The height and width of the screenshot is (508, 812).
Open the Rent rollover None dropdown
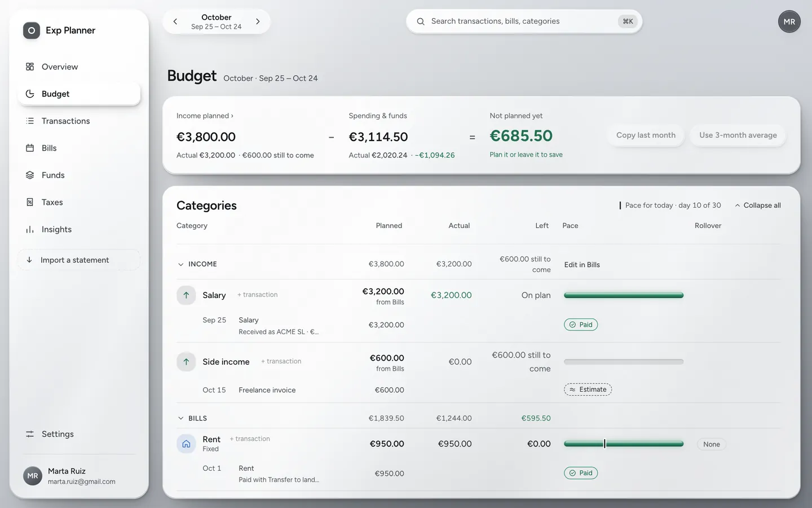712,444
